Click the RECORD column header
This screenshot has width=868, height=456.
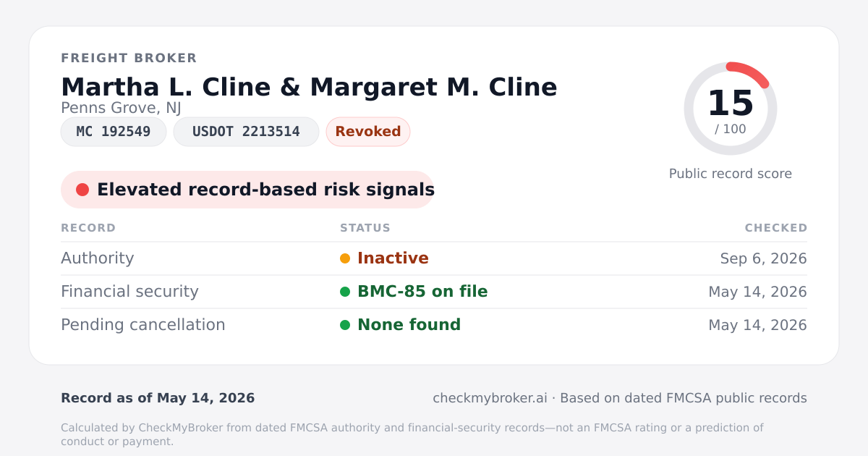pyautogui.click(x=88, y=228)
